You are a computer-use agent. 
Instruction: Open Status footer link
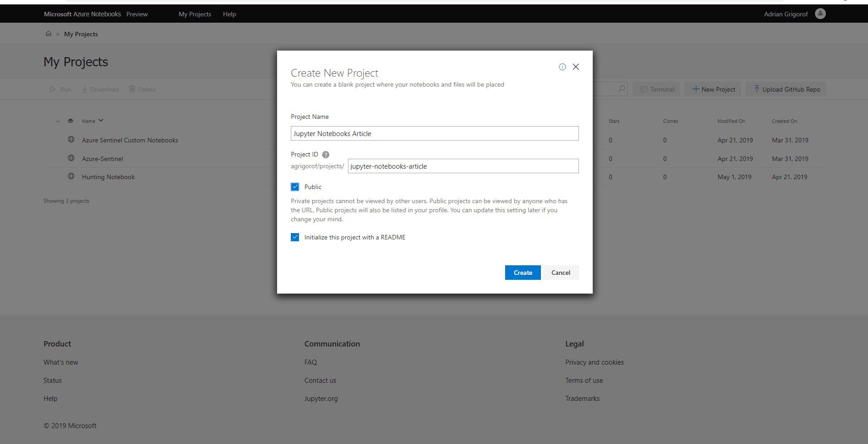click(x=53, y=381)
